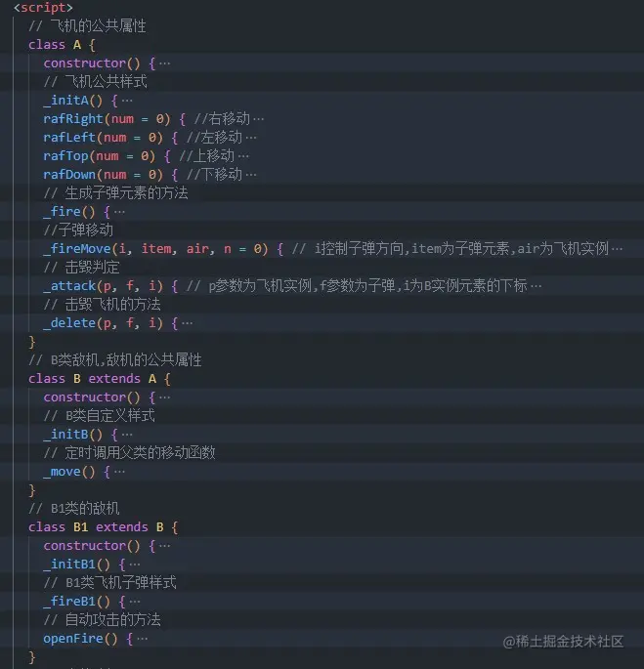Screen dimensions: 644x669
Task: Click comment '//子弹移动'
Action: coord(78,230)
